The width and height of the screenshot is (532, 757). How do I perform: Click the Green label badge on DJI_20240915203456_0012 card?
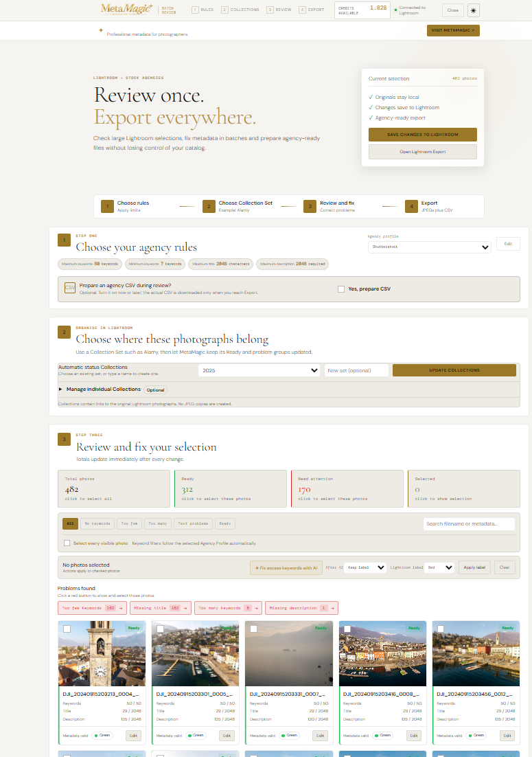click(476, 735)
